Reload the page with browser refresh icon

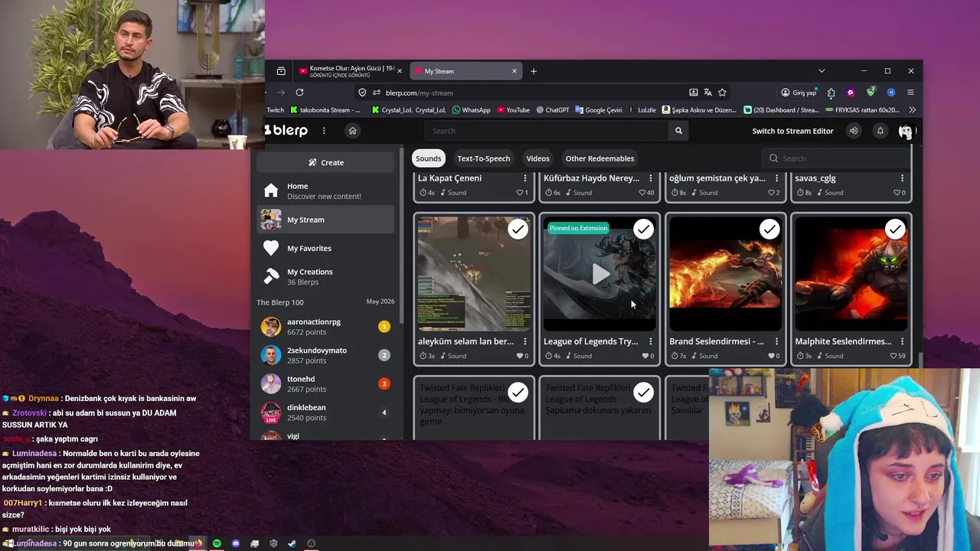pyautogui.click(x=299, y=93)
